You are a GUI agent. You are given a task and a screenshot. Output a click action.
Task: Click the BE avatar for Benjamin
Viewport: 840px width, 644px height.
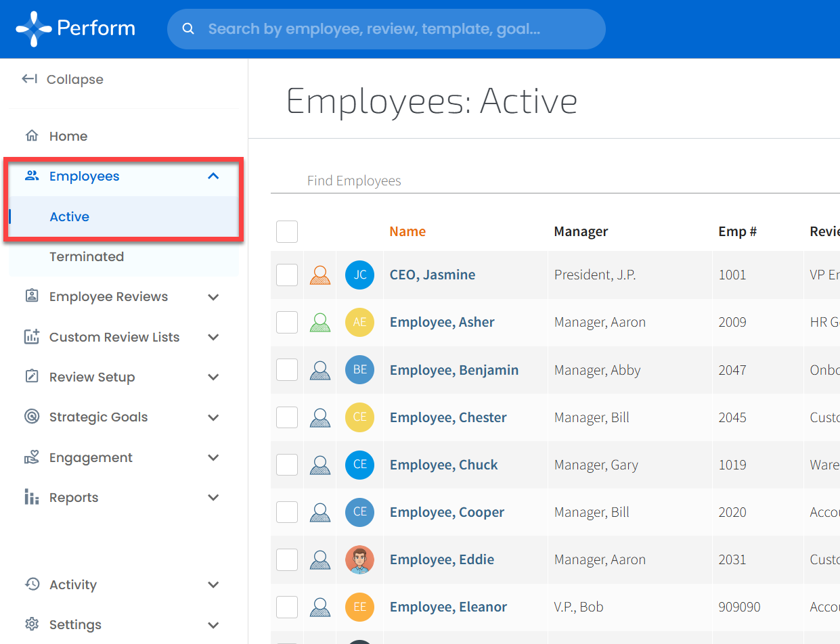[360, 370]
